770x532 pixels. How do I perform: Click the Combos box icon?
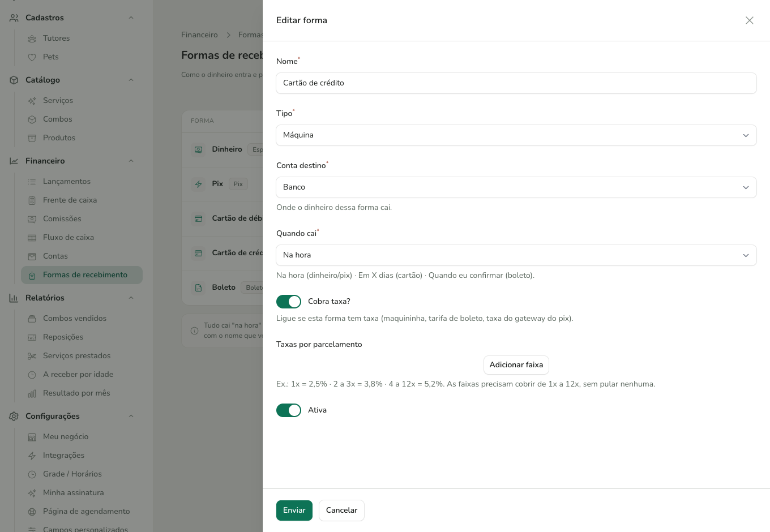pyautogui.click(x=32, y=119)
